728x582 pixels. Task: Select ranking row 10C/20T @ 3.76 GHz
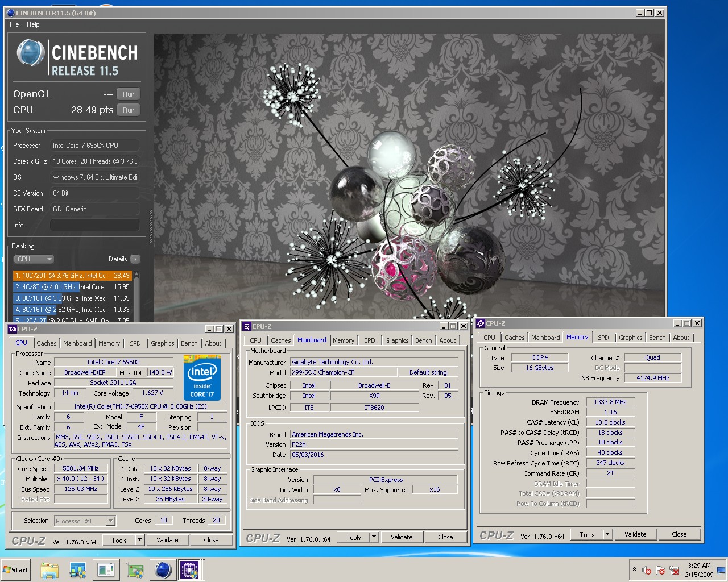tap(72, 276)
